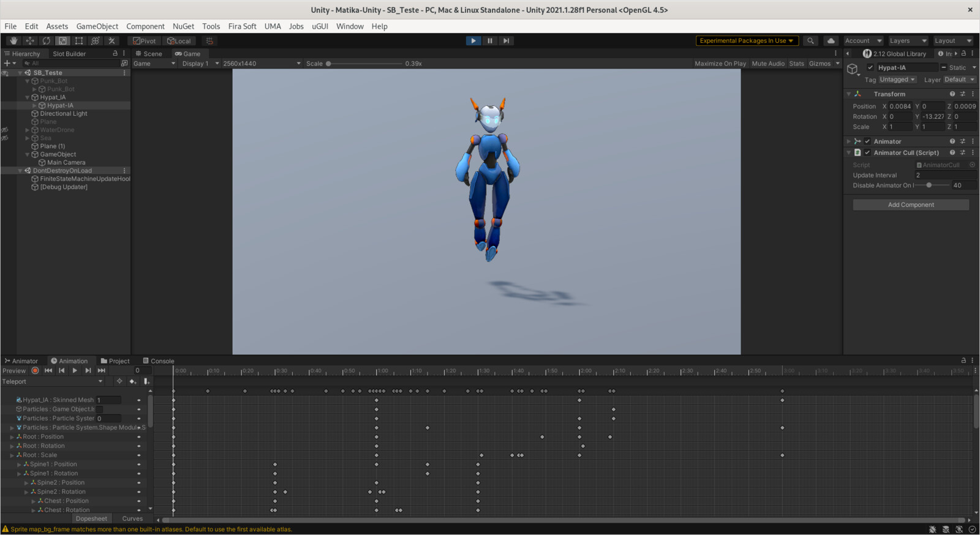980x535 pixels.
Task: Select the Rotate tool
Action: coord(47,41)
